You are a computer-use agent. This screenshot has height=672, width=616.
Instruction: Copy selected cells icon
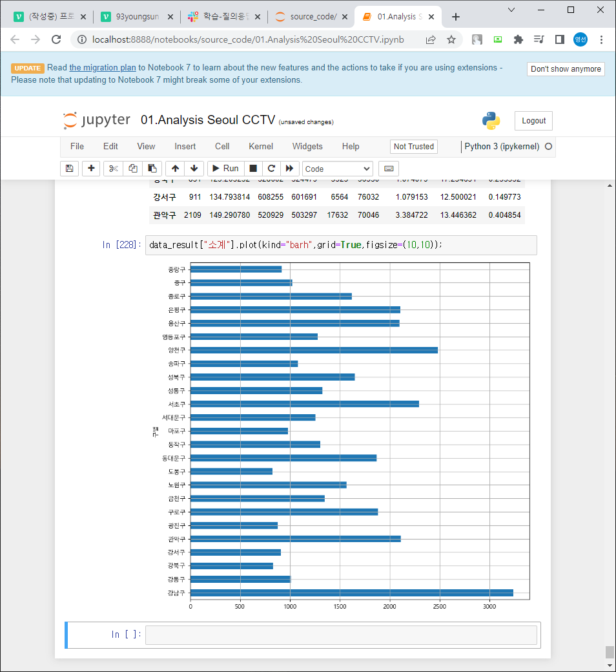click(x=133, y=169)
